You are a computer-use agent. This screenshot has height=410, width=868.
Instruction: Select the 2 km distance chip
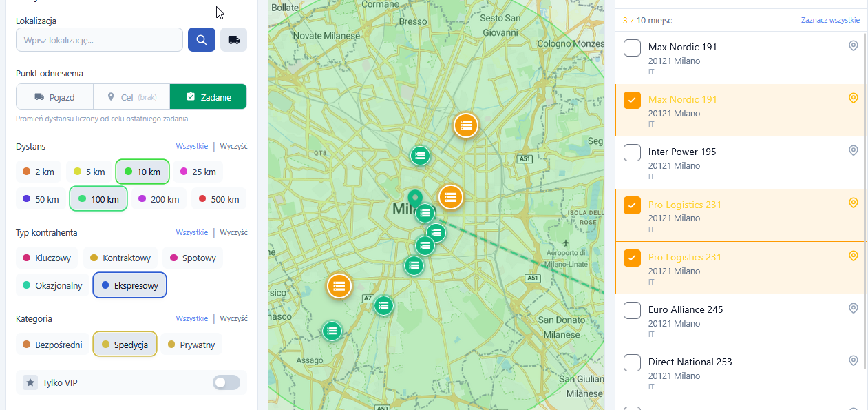[39, 172]
